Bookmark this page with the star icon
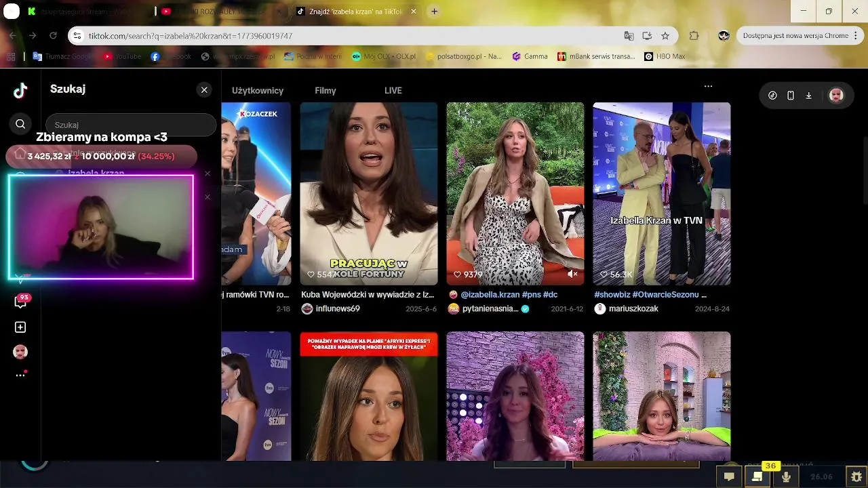This screenshot has width=868, height=488. click(665, 36)
